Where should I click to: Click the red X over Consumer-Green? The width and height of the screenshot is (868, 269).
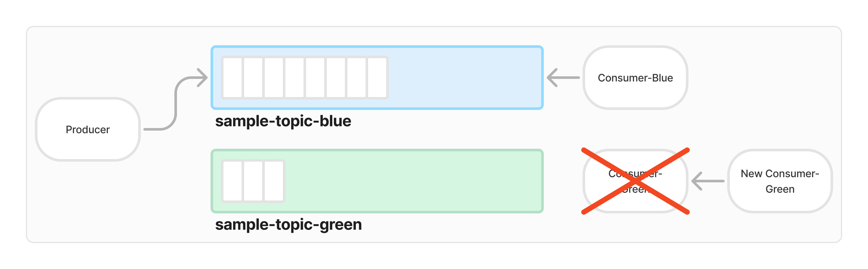(x=635, y=181)
